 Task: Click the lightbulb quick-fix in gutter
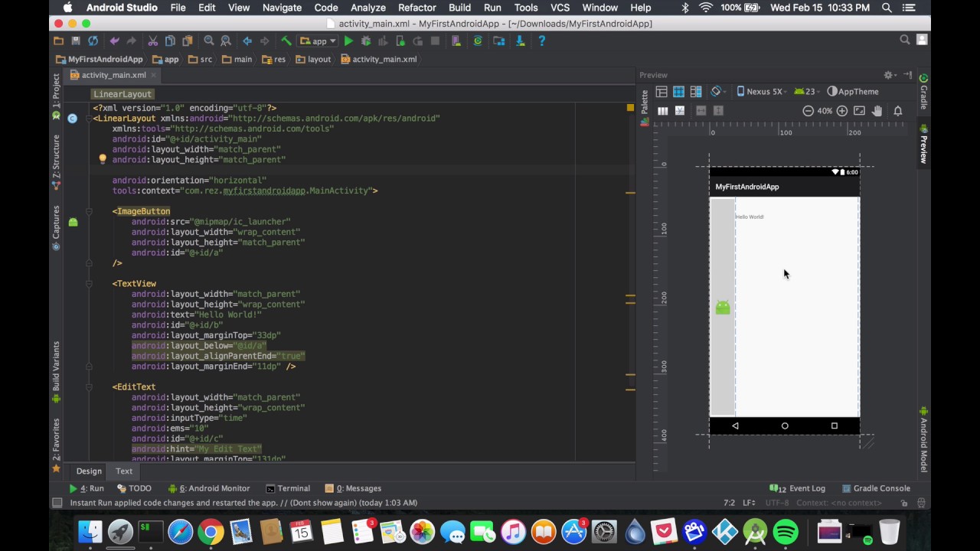103,160
